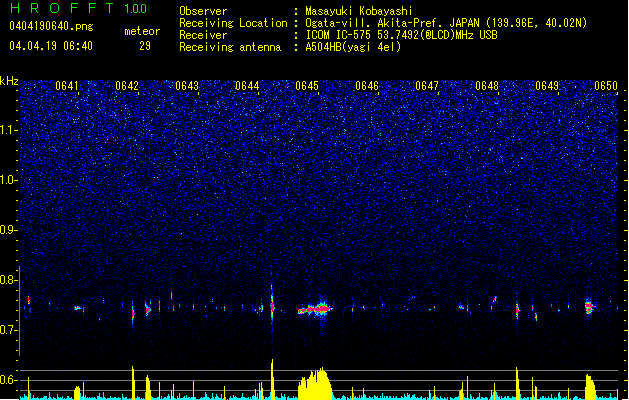Click the date stamp 04.04.19 06:40

point(51,46)
